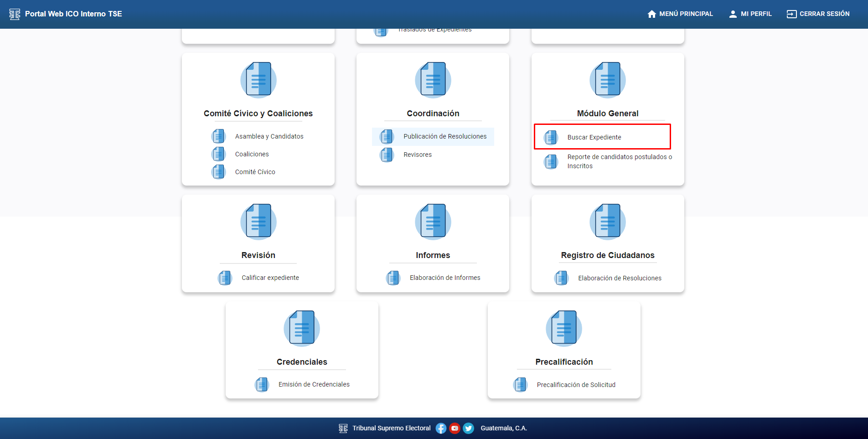Open Reporte de candidatos postulados o Inscritos
Viewport: 868px width, 439px height.
tap(619, 161)
